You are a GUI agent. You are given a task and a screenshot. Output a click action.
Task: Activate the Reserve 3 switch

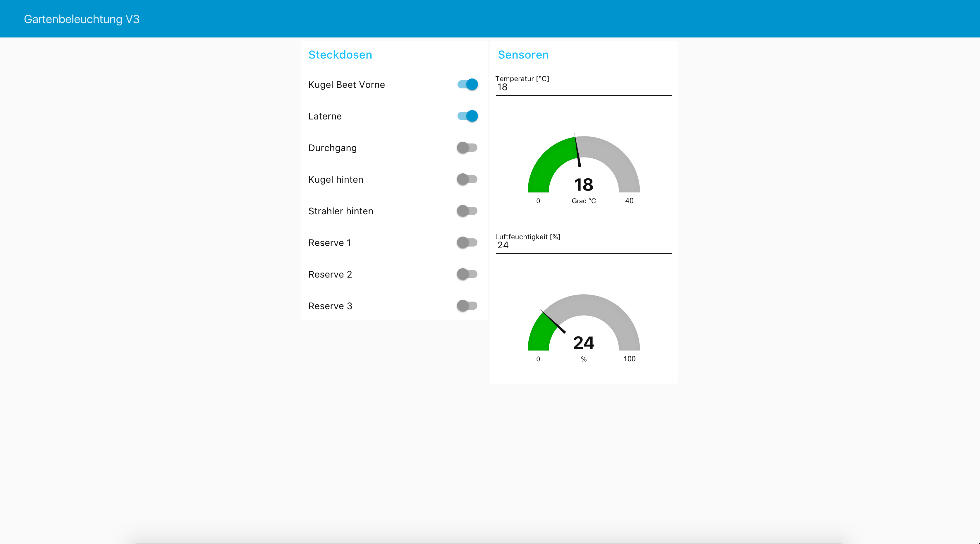(x=467, y=306)
